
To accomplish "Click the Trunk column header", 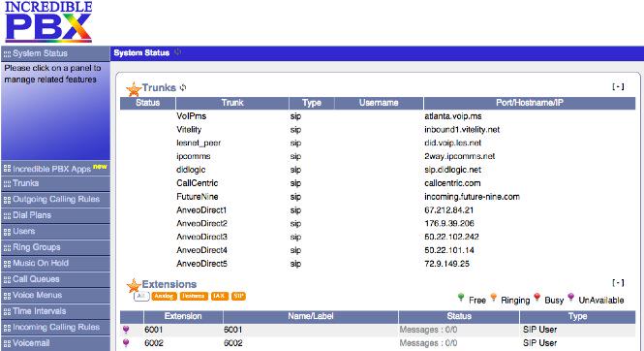I will tap(232, 103).
